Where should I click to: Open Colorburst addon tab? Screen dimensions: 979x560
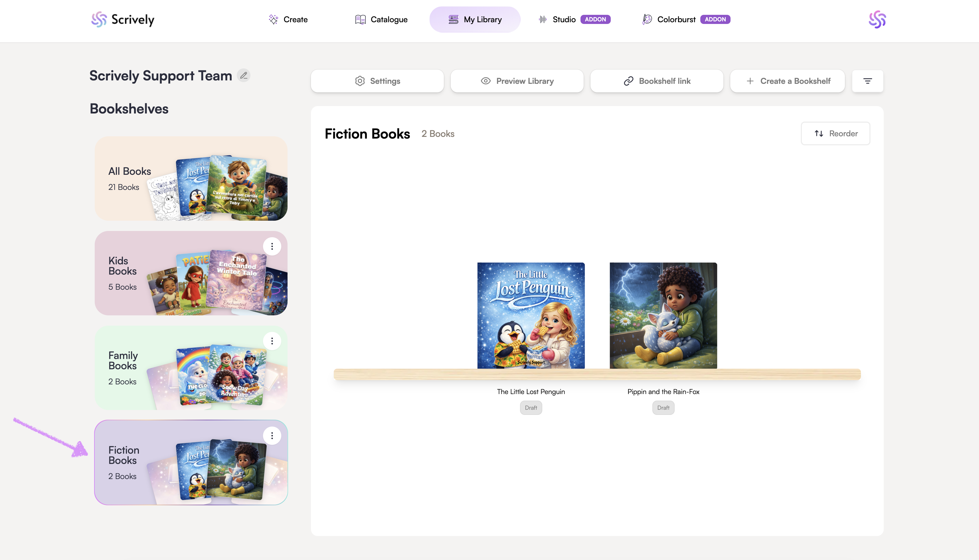click(x=676, y=19)
